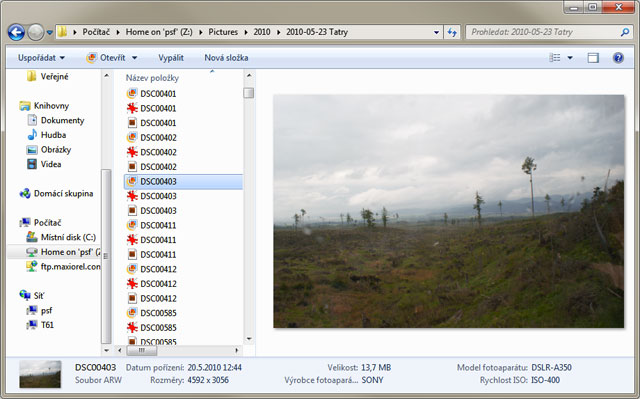Click the 2010-05-23 Tatry breadcrumb segment
Image resolution: width=640 pixels, height=399 pixels.
(317, 32)
